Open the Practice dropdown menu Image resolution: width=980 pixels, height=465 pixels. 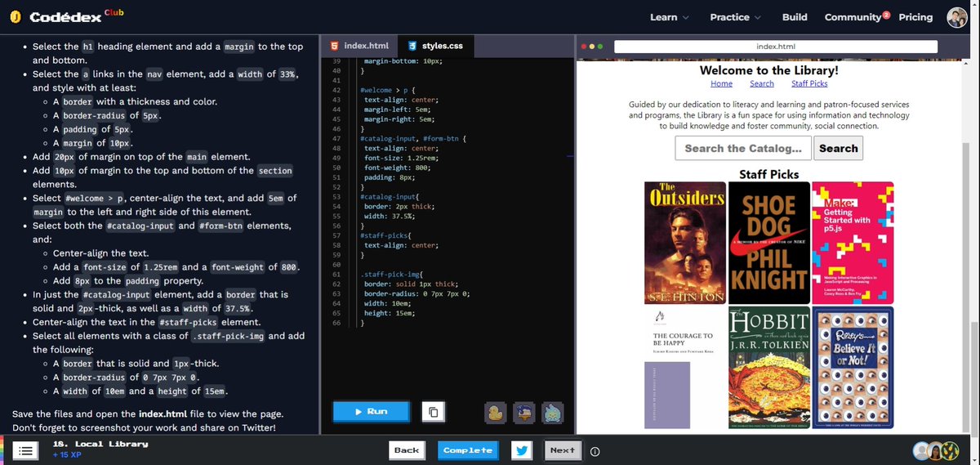pyautogui.click(x=735, y=16)
